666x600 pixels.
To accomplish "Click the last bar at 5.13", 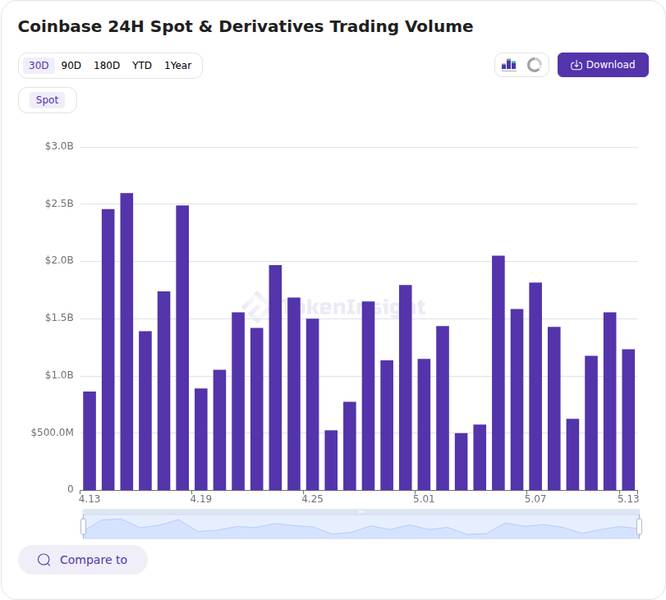I will (x=629, y=420).
